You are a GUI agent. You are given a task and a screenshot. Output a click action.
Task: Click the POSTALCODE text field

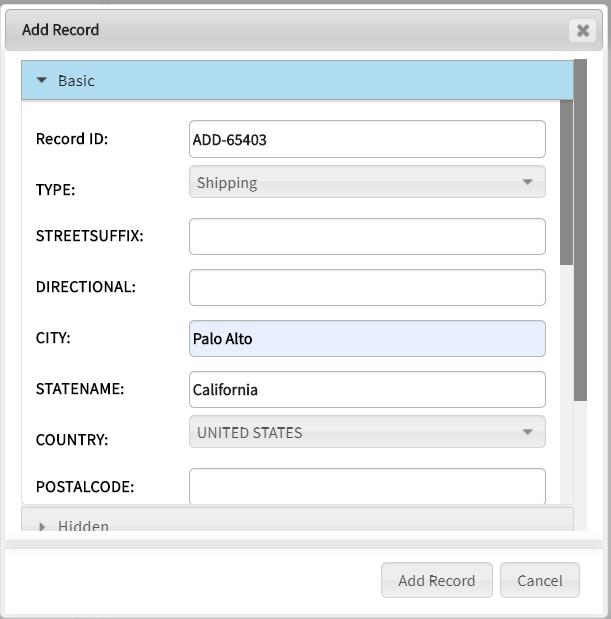pyautogui.click(x=366, y=486)
